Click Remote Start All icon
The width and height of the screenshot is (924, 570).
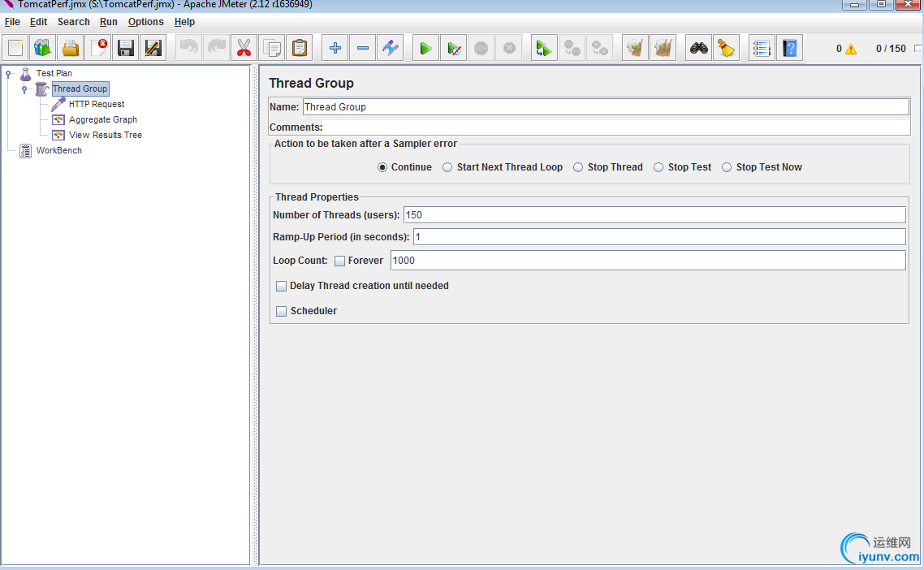[x=544, y=48]
